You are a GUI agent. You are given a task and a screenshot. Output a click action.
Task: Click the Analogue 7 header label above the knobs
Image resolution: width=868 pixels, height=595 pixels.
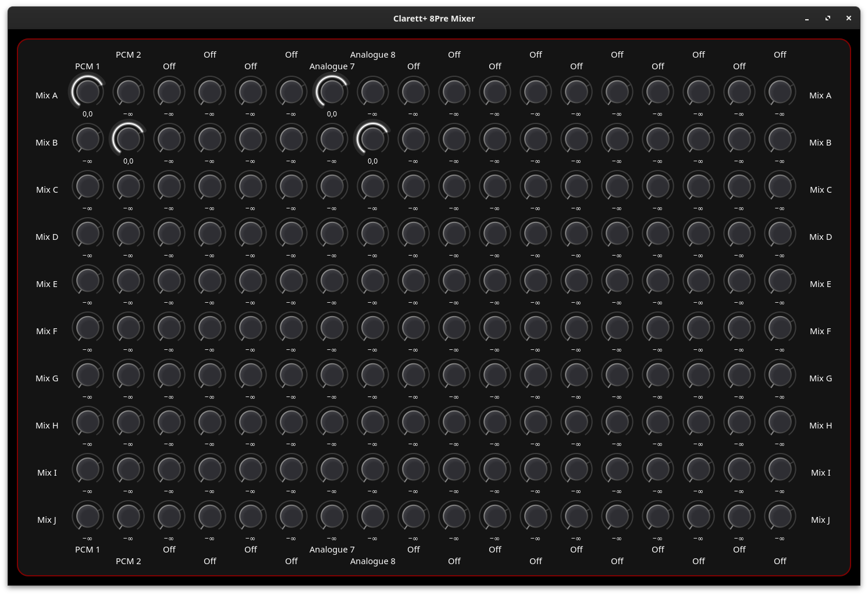click(x=332, y=66)
